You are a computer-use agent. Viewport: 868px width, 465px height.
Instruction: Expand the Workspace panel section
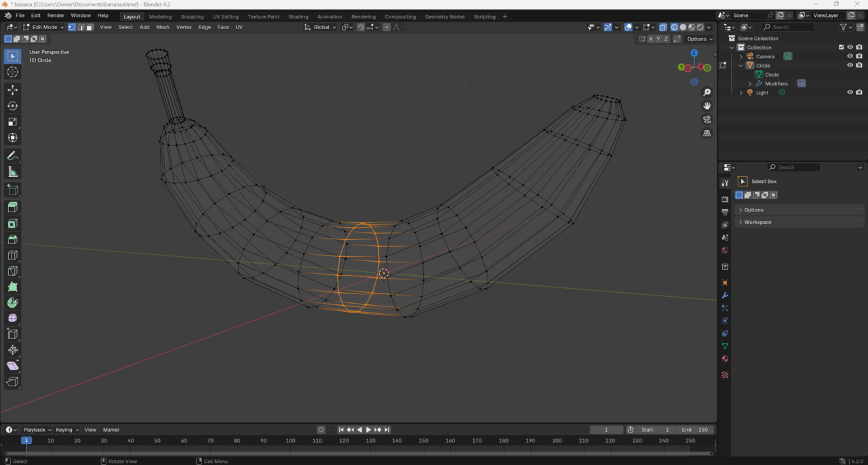click(757, 222)
